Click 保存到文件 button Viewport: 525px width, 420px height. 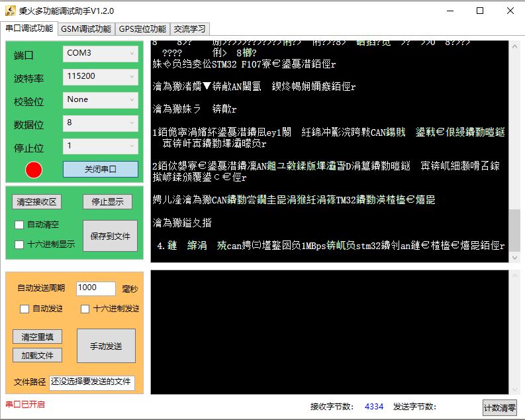click(x=110, y=236)
